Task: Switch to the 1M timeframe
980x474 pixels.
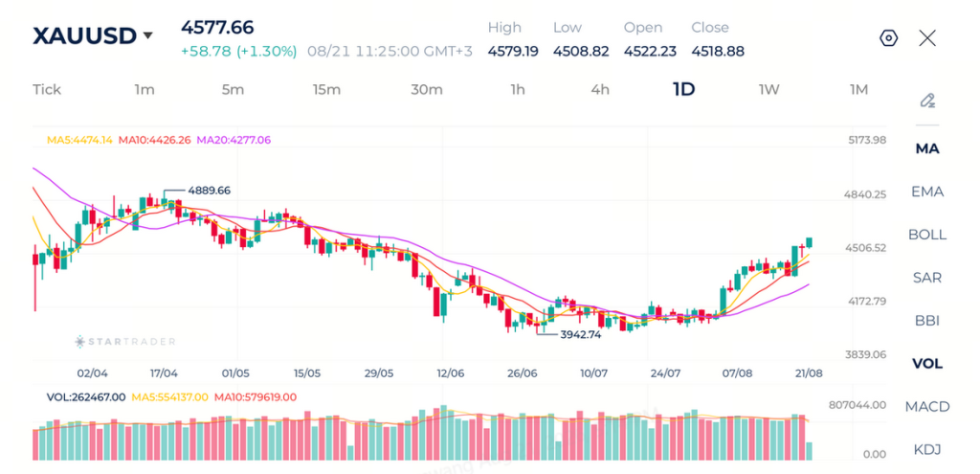Action: [858, 89]
